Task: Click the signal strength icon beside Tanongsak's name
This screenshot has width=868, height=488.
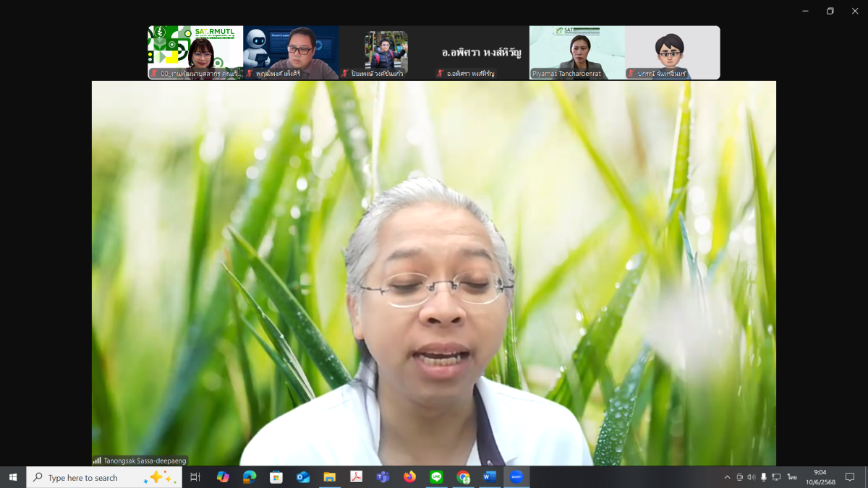Action: (x=97, y=461)
